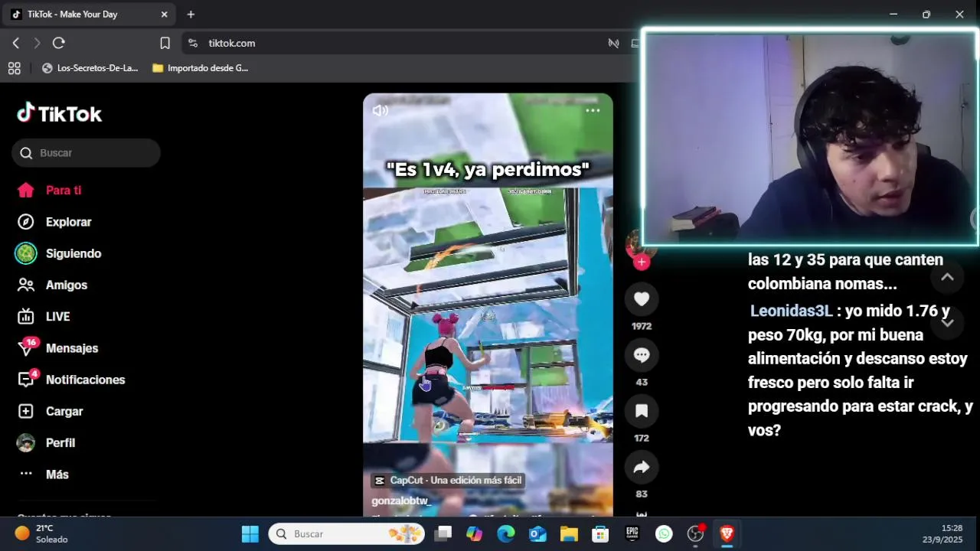
Task: Like the video with heart icon
Action: (642, 299)
